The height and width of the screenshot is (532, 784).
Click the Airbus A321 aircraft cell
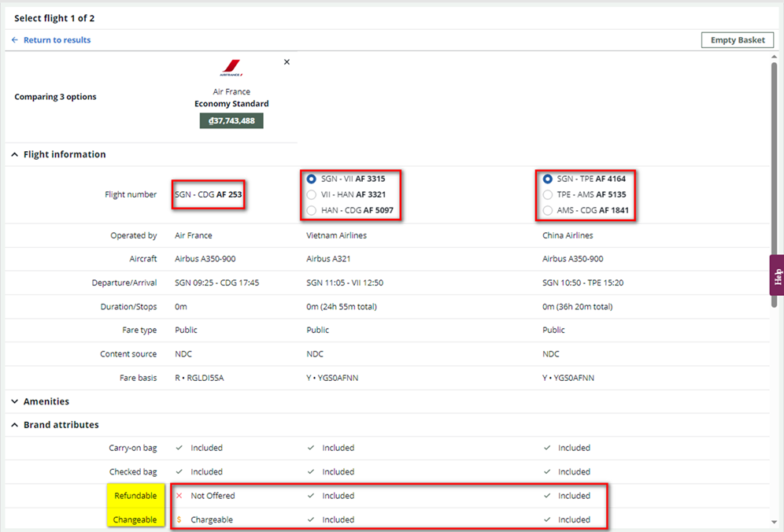(x=328, y=259)
